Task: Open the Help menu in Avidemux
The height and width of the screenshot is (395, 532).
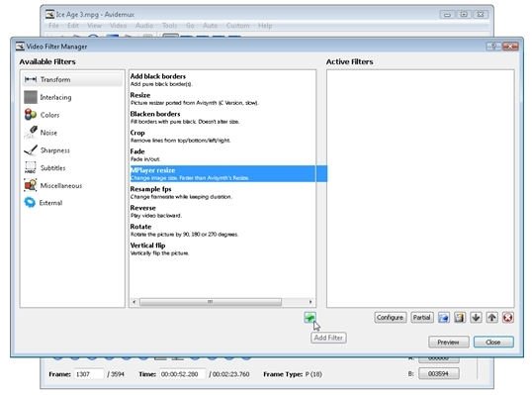Action: pos(265,26)
